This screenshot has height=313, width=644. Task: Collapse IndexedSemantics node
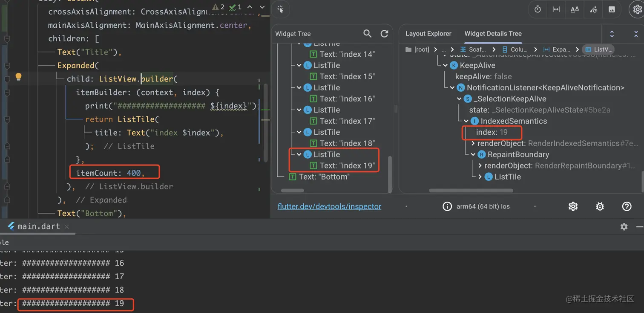point(466,121)
